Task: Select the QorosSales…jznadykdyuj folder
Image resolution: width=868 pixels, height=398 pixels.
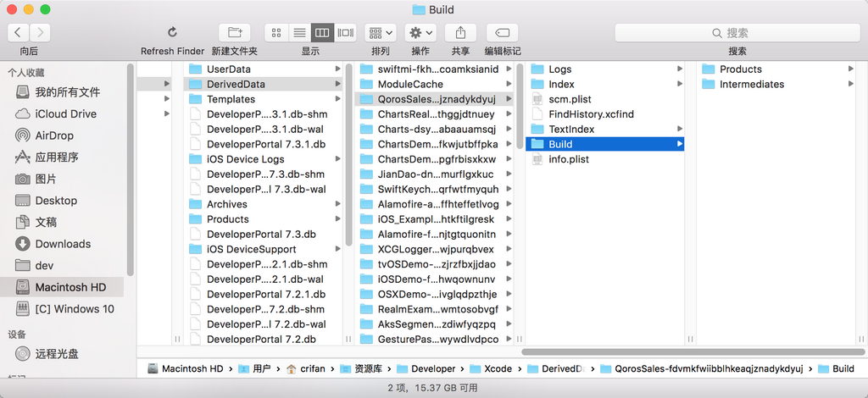Action: (435, 99)
